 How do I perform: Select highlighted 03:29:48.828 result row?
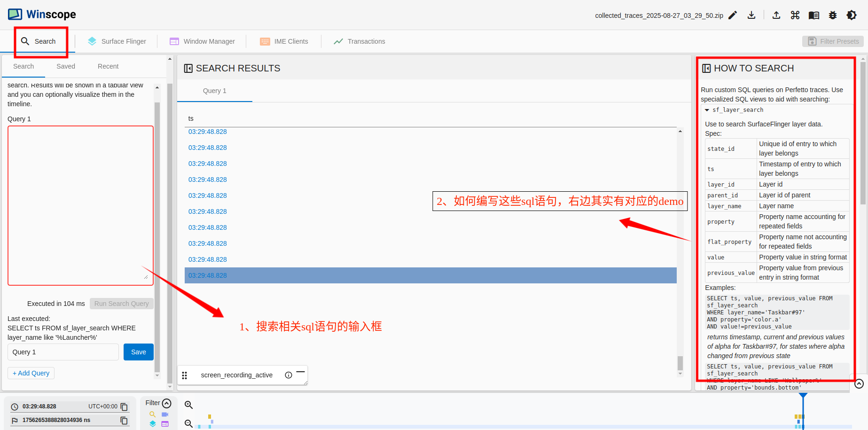[x=430, y=275]
